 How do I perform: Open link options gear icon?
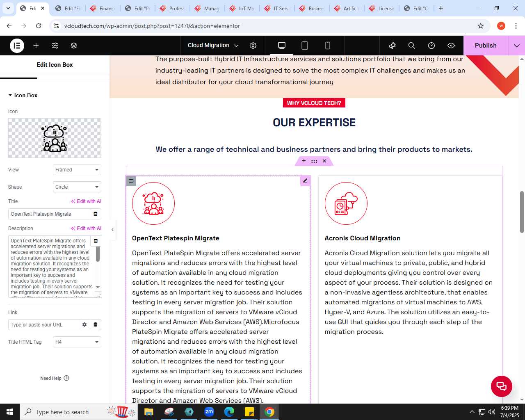(84, 325)
